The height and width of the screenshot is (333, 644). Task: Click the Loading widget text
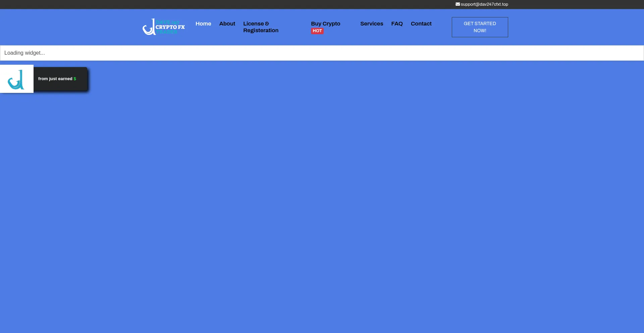coord(24,53)
